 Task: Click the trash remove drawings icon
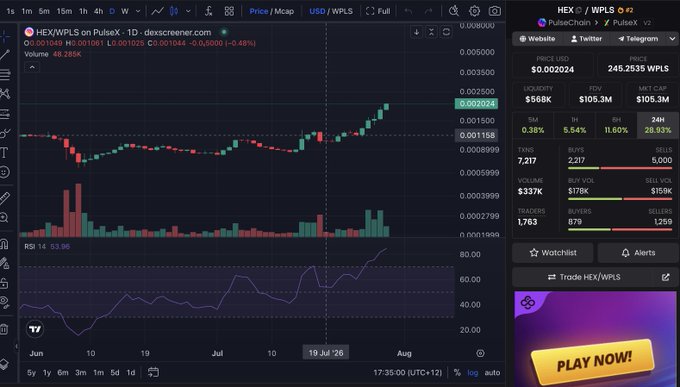point(4,329)
